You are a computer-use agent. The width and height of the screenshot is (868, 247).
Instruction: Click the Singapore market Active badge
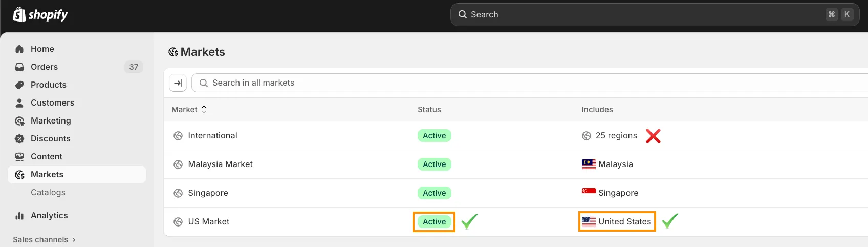point(434,193)
